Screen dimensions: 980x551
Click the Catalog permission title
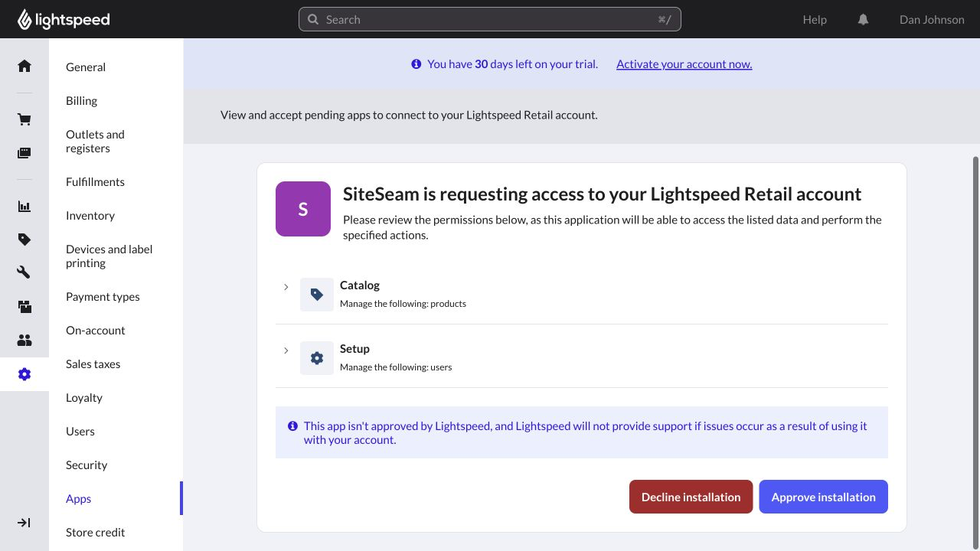coord(360,285)
